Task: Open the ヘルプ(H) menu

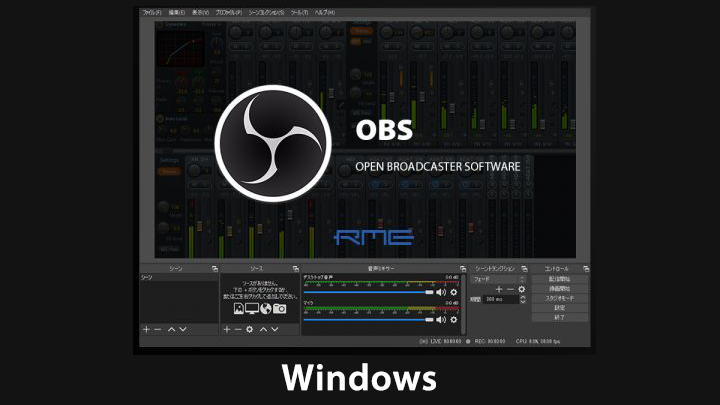Action: click(x=325, y=13)
